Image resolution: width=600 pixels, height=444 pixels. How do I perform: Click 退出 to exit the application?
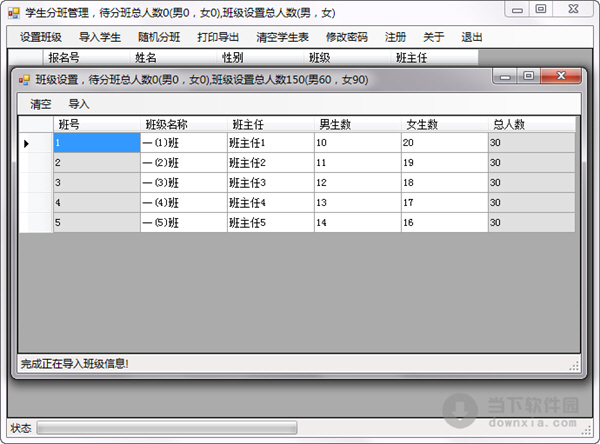pos(472,37)
